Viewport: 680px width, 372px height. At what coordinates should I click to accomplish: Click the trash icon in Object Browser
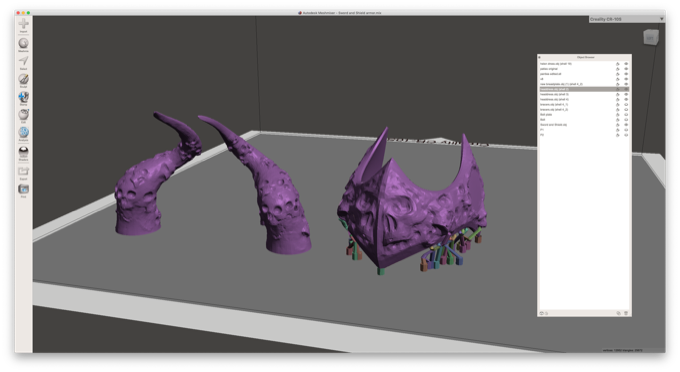point(626,313)
